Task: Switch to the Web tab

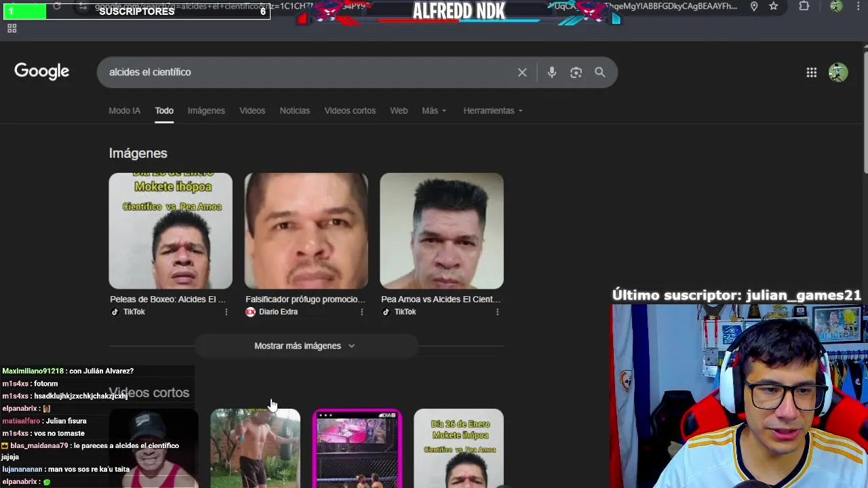Action: (399, 110)
